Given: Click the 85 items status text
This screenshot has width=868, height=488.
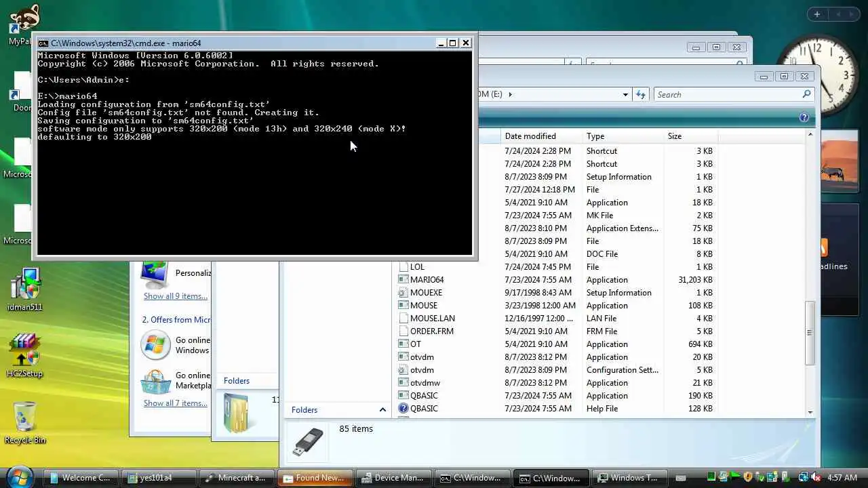Looking at the screenshot, I should click(x=356, y=428).
